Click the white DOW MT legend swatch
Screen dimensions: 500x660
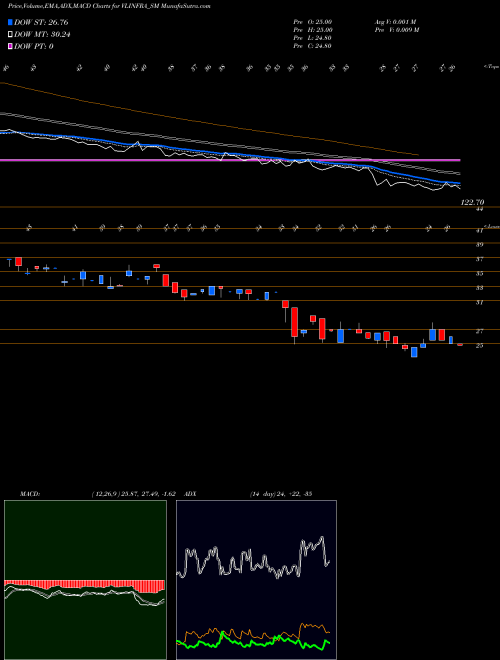(10, 35)
